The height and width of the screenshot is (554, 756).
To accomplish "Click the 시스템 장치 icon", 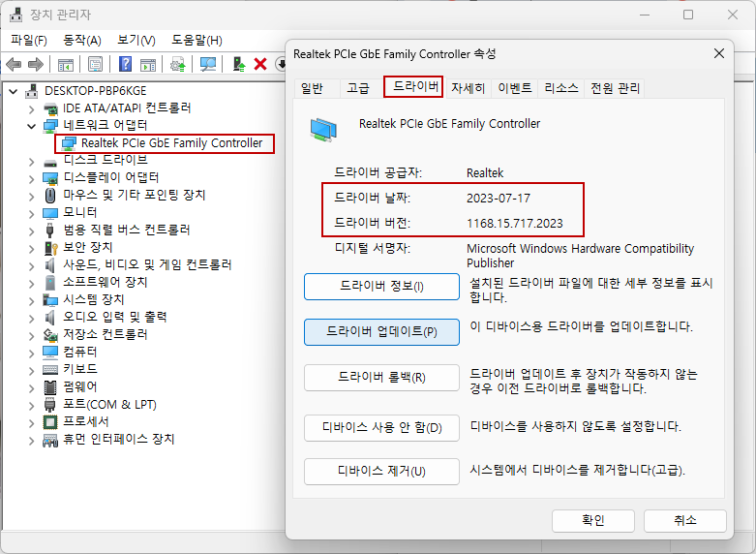I will pos(50,299).
